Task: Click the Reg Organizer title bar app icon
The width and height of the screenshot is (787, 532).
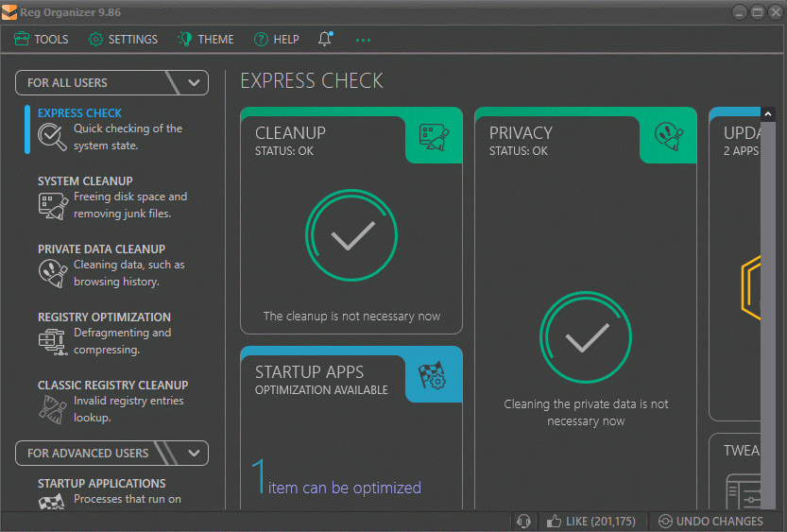Action: 9,12
